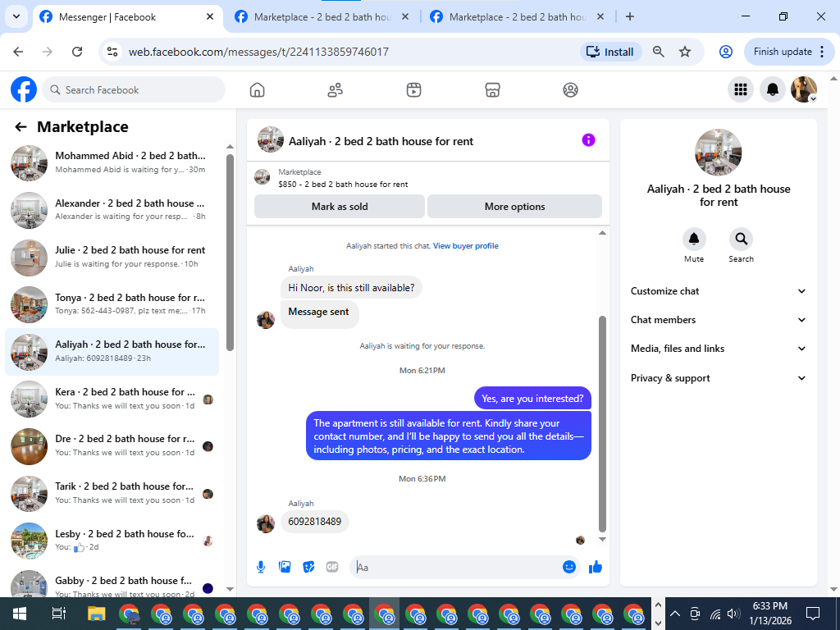Open a new browser tab
840x630 pixels.
click(630, 16)
